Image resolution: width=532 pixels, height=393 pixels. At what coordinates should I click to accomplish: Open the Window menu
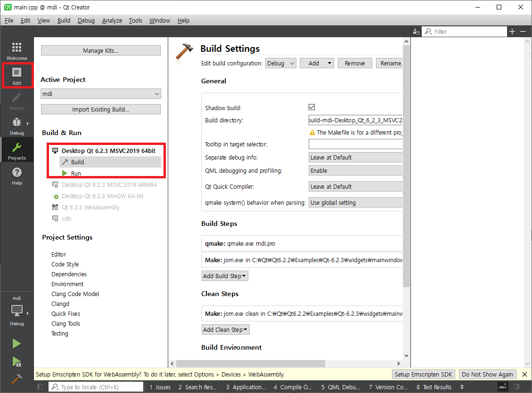pos(159,20)
